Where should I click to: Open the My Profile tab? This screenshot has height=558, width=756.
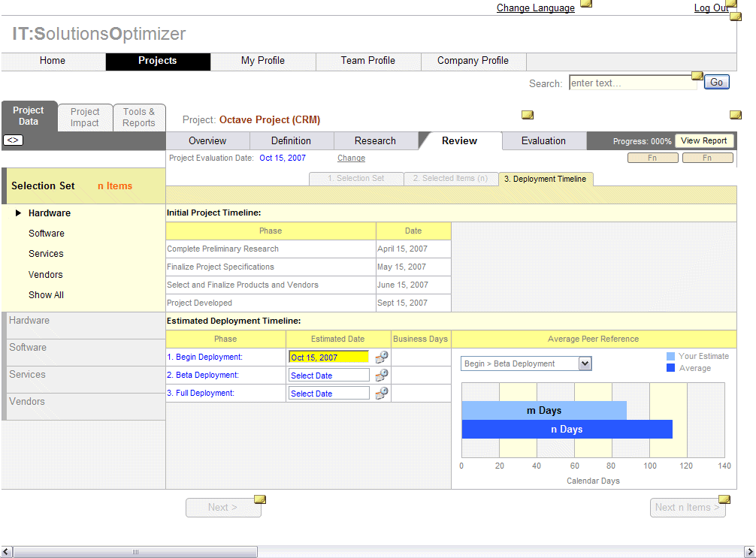tap(263, 61)
